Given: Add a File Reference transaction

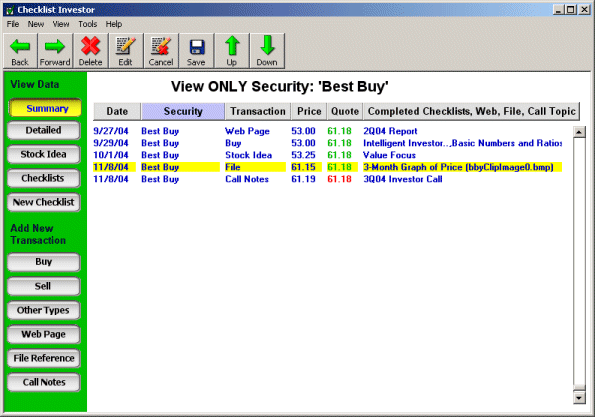Looking at the screenshot, I should coord(44,358).
